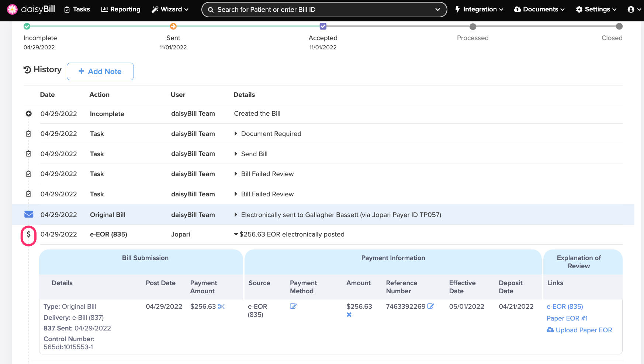
Task: Click the Original Bill envelope icon
Action: 29,214
